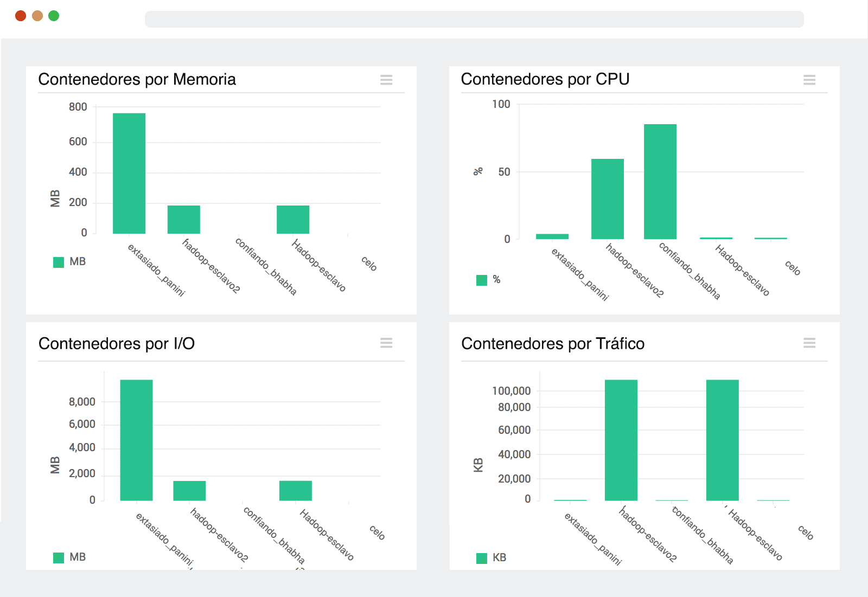Click the green MB legend swatch in I/O chart
The height and width of the screenshot is (597, 868).
pyautogui.click(x=59, y=557)
